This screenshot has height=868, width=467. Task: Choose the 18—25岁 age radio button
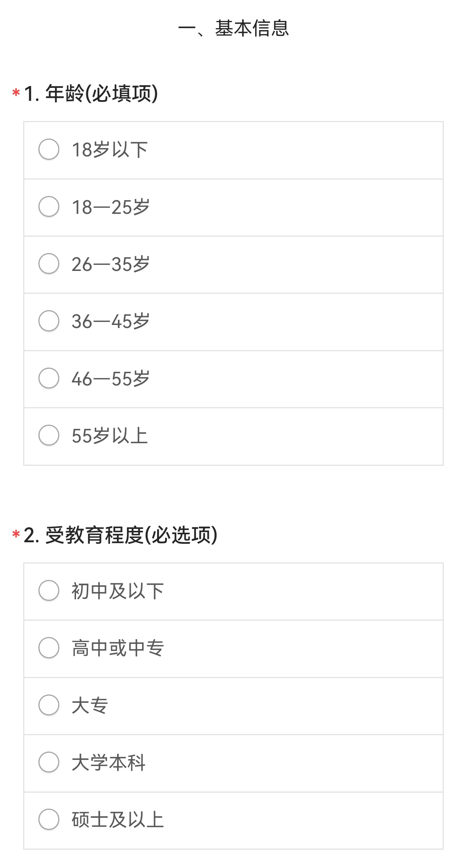pyautogui.click(x=49, y=207)
